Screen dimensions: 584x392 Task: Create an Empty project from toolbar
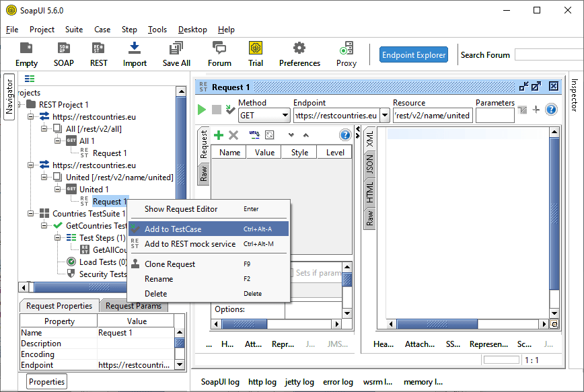pyautogui.click(x=26, y=54)
